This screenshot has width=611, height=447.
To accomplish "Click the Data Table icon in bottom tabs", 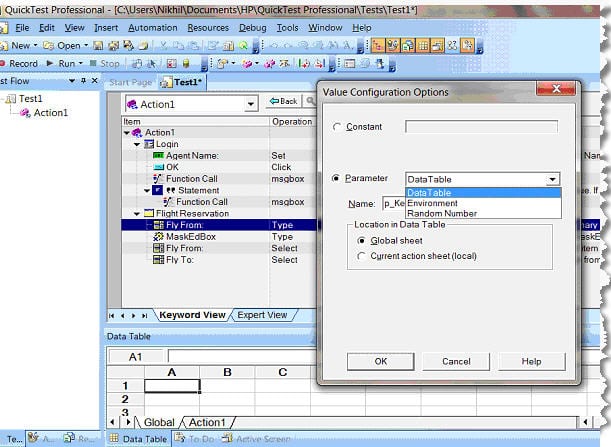I will (113, 438).
